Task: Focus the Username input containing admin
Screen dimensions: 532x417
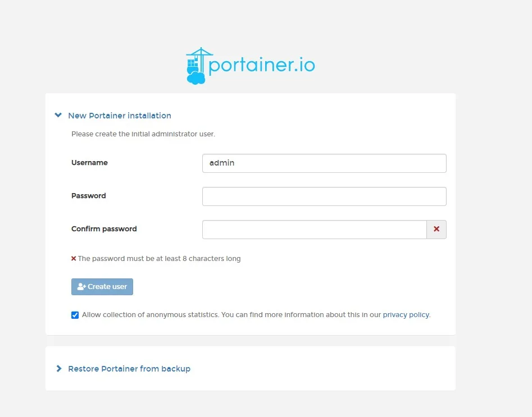Action: [324, 163]
